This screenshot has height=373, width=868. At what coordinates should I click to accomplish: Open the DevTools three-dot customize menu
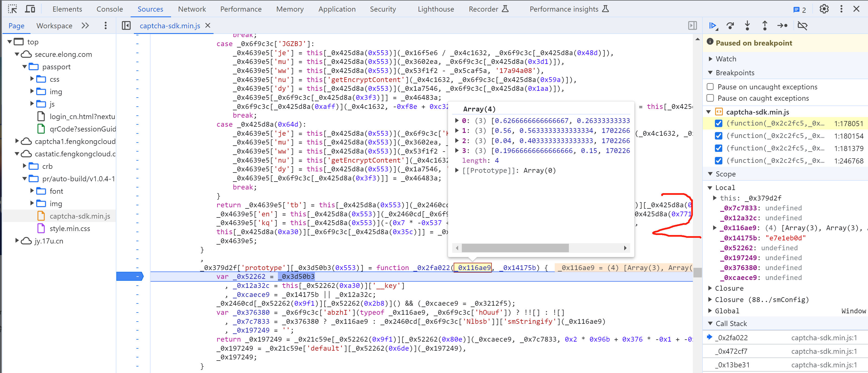click(x=841, y=9)
